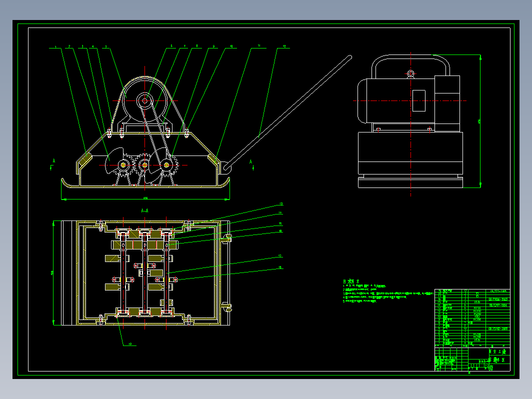Select the side view overall height dimension

pos(479,121)
